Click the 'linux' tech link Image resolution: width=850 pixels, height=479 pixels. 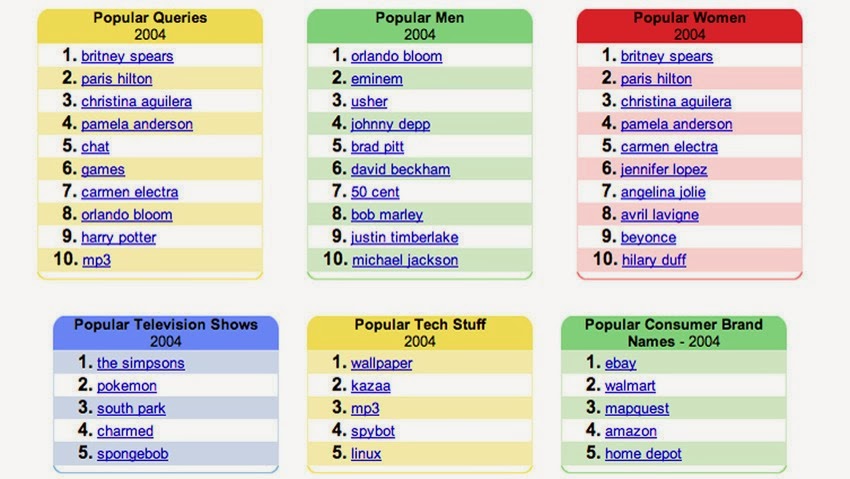pyautogui.click(x=366, y=454)
